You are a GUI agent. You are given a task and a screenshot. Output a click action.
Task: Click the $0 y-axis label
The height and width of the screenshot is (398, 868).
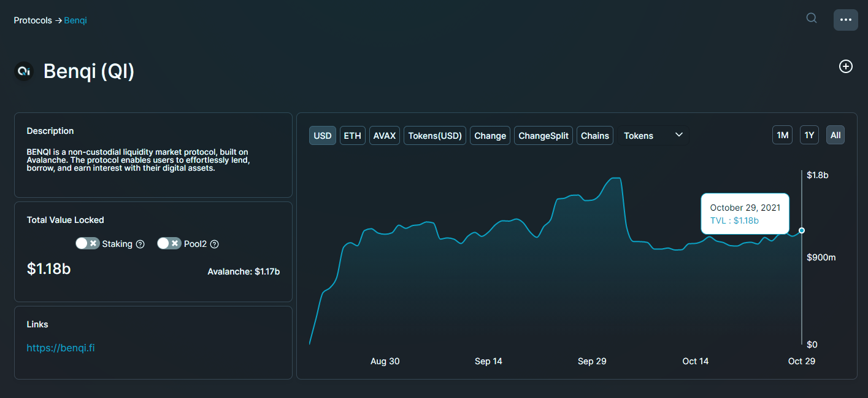(x=813, y=345)
